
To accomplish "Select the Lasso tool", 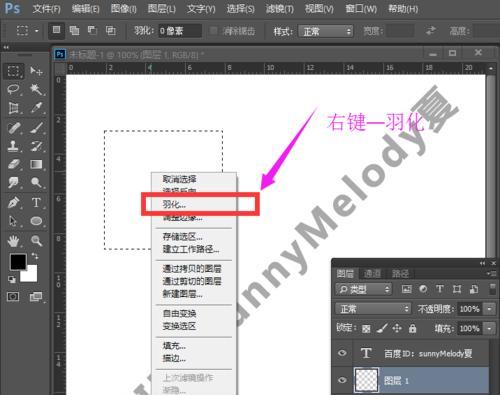I will coord(13,89).
